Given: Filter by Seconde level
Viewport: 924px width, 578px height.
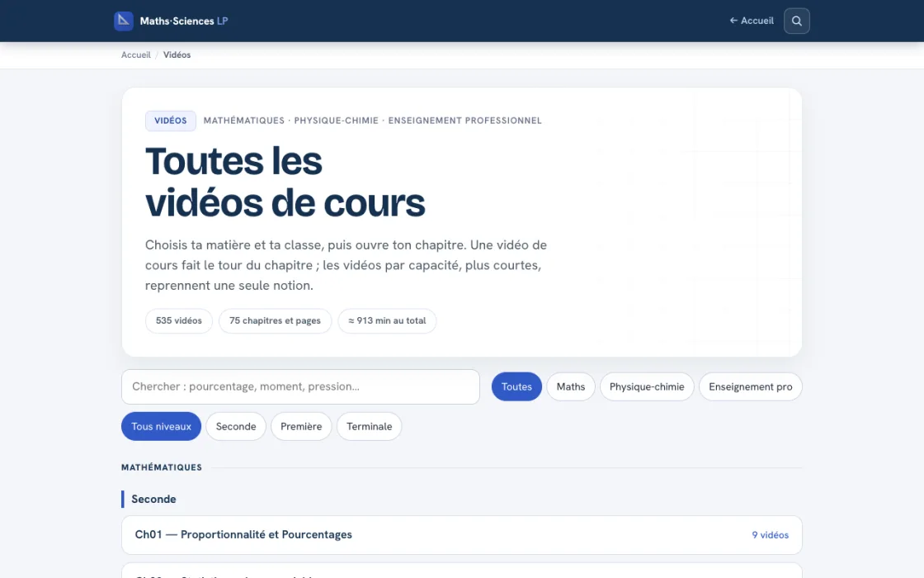Looking at the screenshot, I should tap(236, 426).
